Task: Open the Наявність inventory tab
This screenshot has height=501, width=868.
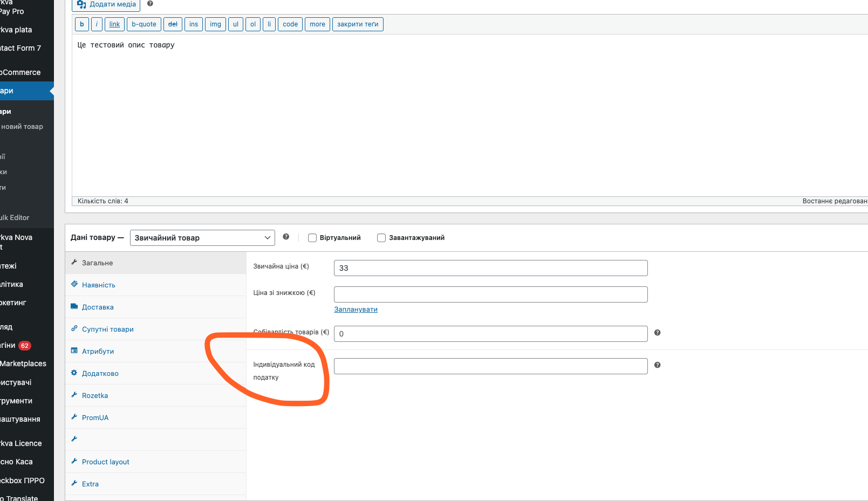Action: [x=99, y=285]
